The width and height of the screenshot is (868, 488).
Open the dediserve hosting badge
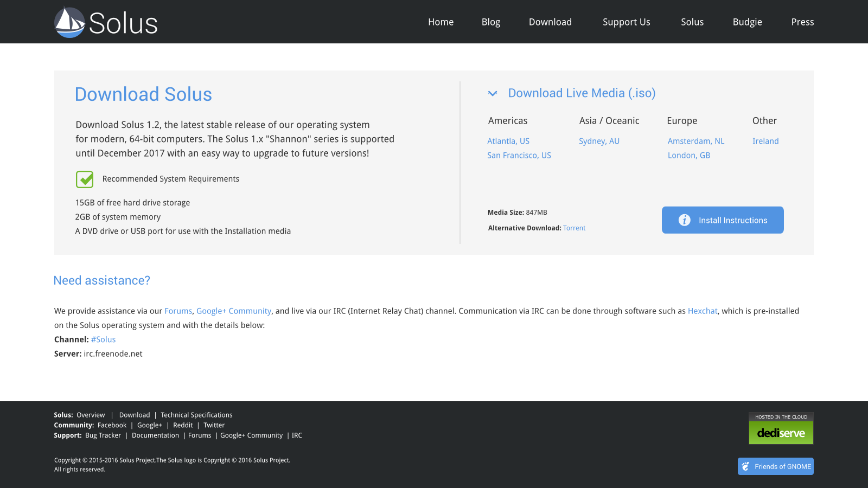pyautogui.click(x=781, y=428)
